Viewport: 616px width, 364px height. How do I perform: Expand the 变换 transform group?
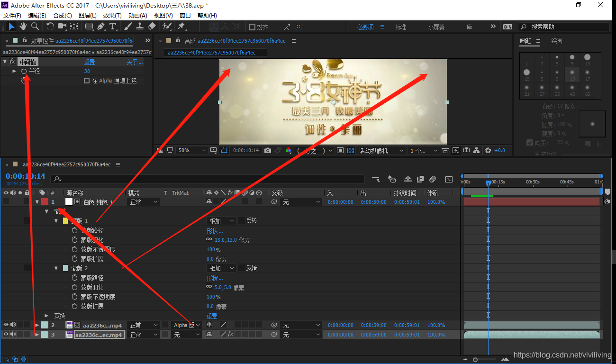[46, 315]
